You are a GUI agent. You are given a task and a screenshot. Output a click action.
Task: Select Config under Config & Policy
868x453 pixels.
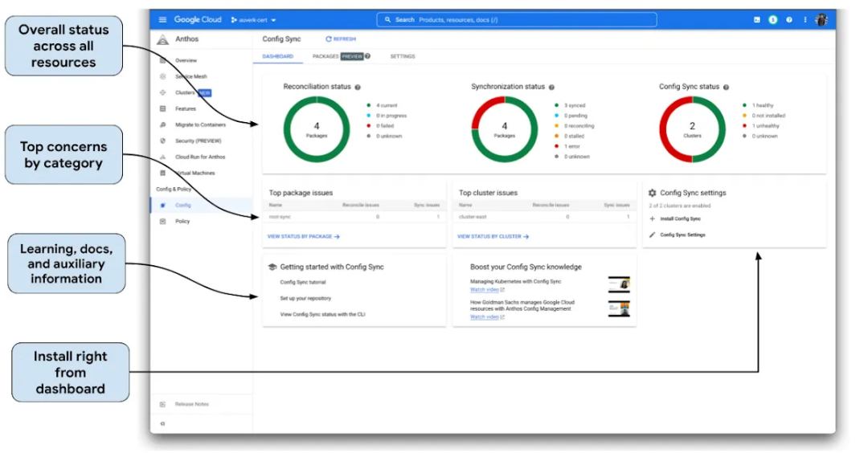click(x=182, y=205)
